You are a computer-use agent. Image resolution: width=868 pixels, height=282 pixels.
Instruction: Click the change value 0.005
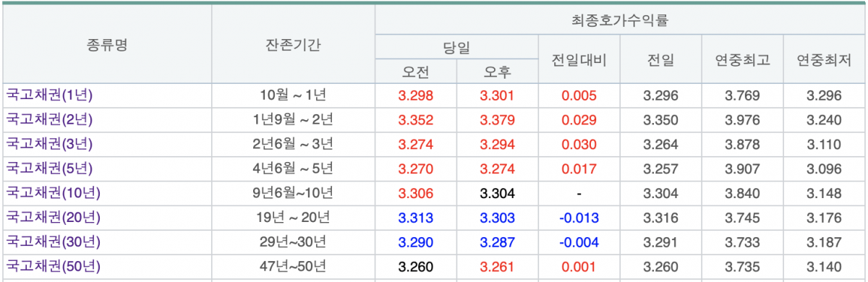[579, 95]
